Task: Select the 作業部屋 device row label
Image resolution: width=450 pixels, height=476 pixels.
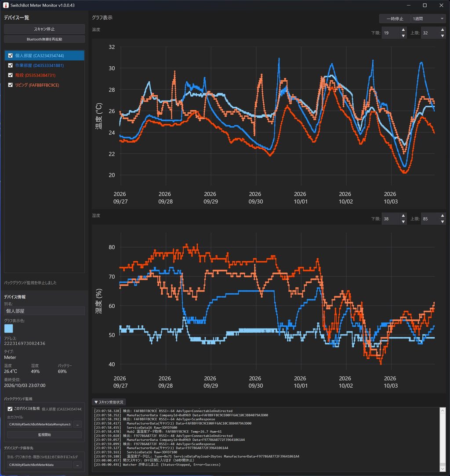Action: click(40, 65)
